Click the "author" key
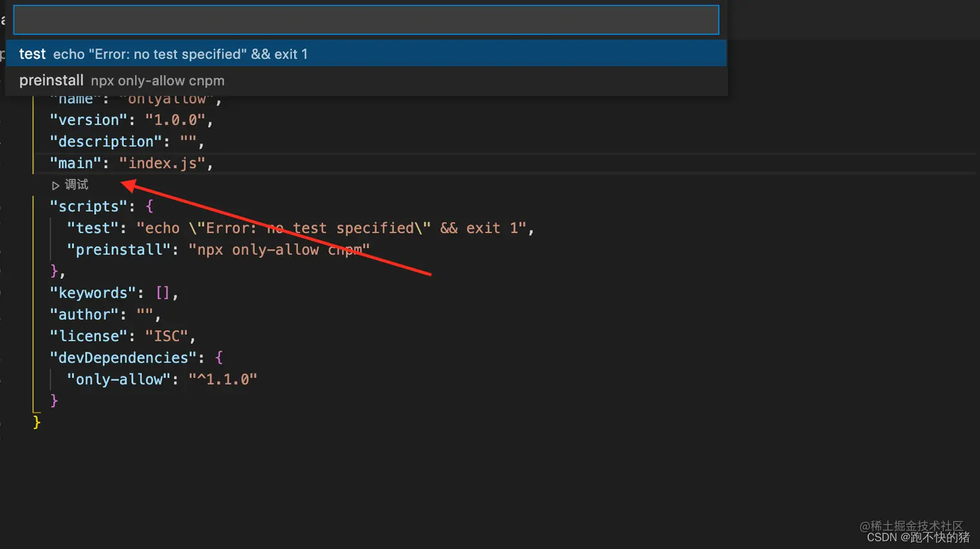 pos(84,314)
